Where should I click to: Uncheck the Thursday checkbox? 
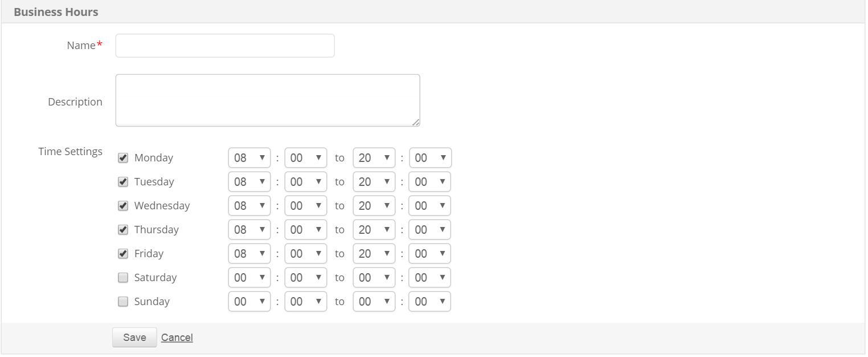coord(122,230)
